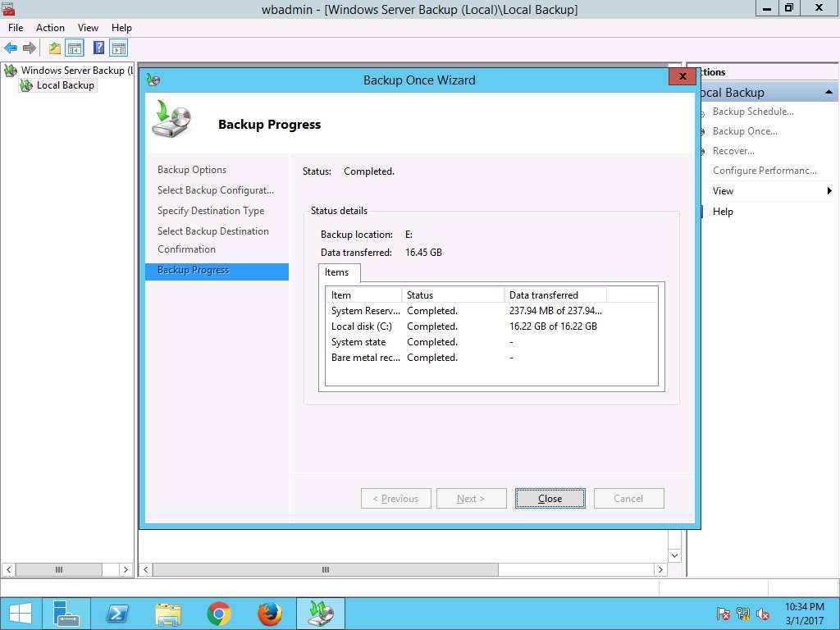The height and width of the screenshot is (630, 840).
Task: Click the Close button in the wizard
Action: (x=550, y=498)
